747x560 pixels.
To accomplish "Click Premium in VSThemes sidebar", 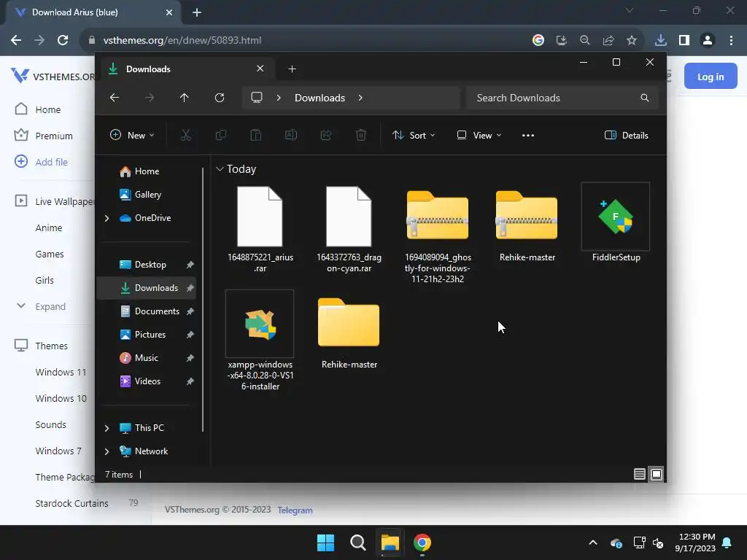I will [54, 136].
